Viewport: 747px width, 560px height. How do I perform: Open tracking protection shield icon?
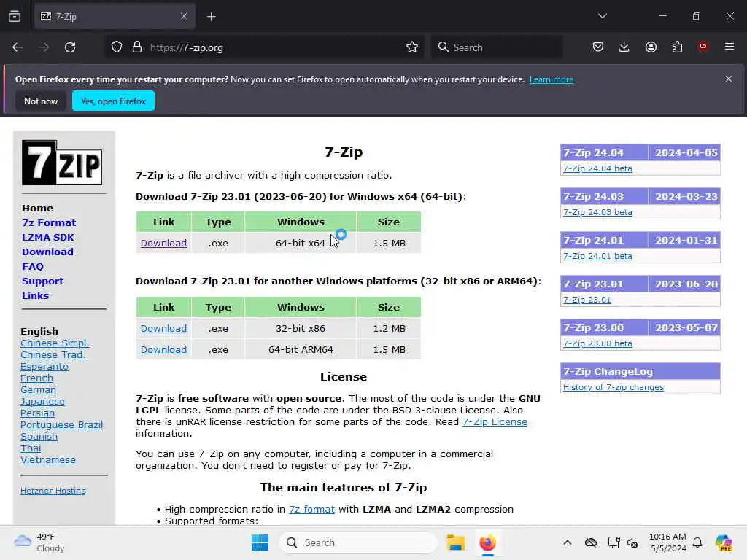point(117,47)
